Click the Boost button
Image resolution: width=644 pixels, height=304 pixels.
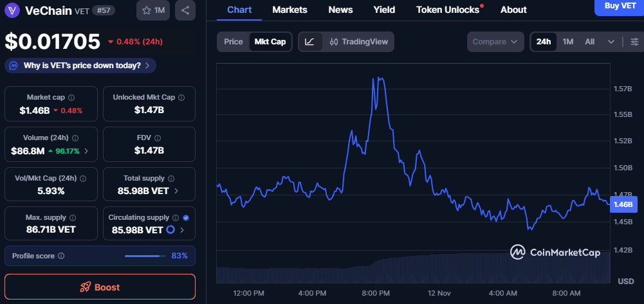coord(100,287)
